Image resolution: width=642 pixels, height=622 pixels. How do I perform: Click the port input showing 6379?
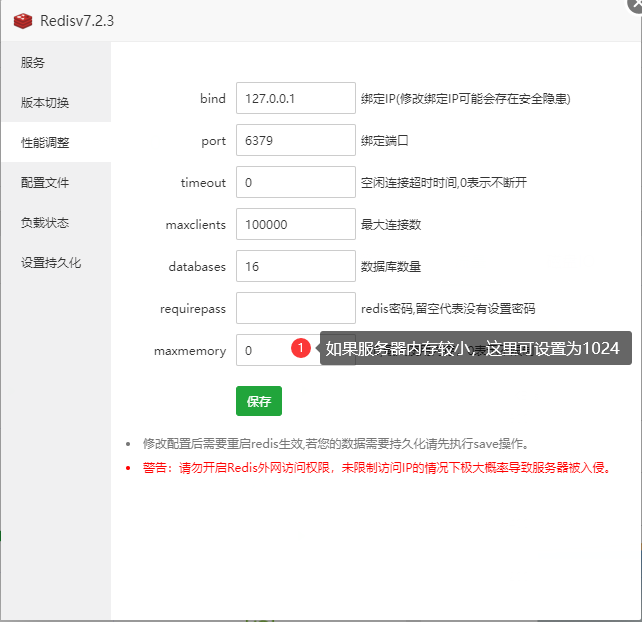click(296, 140)
